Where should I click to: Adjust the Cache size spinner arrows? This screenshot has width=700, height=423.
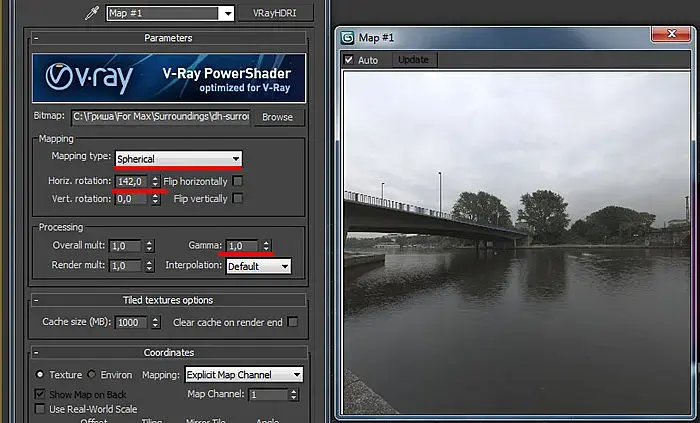pyautogui.click(x=155, y=322)
